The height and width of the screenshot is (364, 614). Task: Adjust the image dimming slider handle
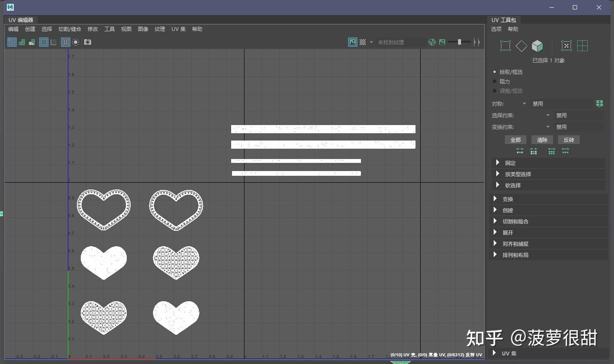[459, 42]
